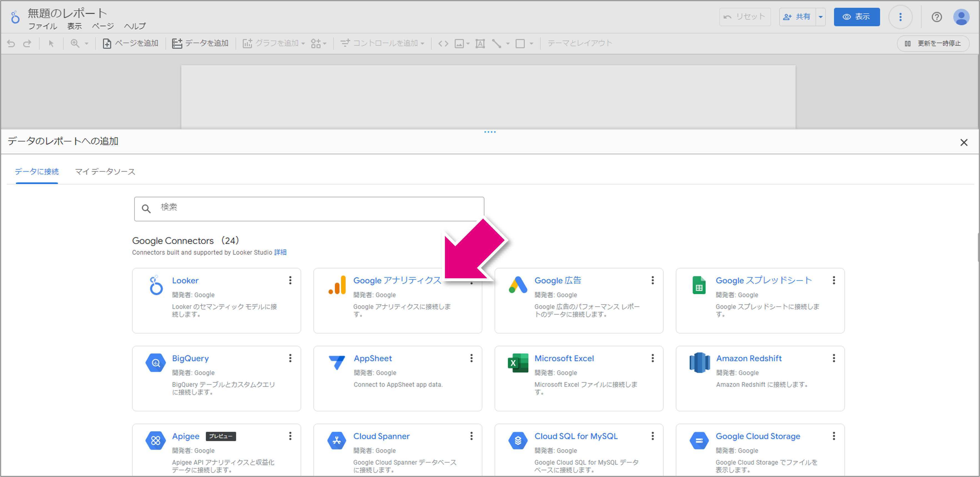Click the Apigee プレビュー badge
Image resolution: width=980 pixels, height=477 pixels.
[221, 436]
